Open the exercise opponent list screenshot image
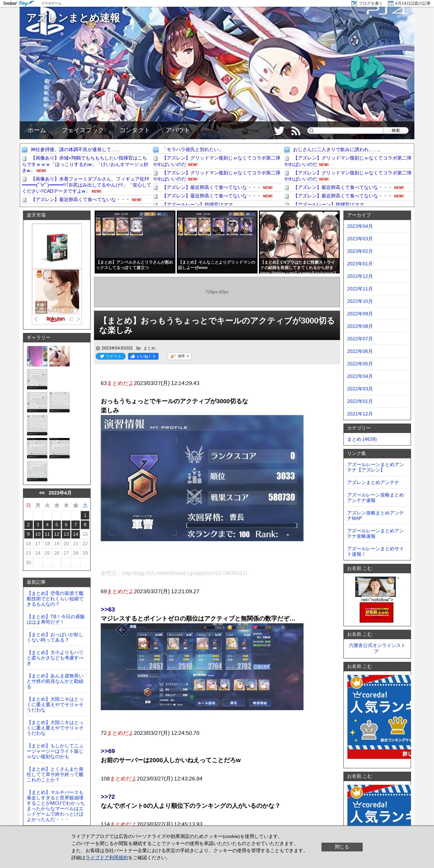Image resolution: width=434 pixels, height=868 pixels. pyautogui.click(x=202, y=667)
